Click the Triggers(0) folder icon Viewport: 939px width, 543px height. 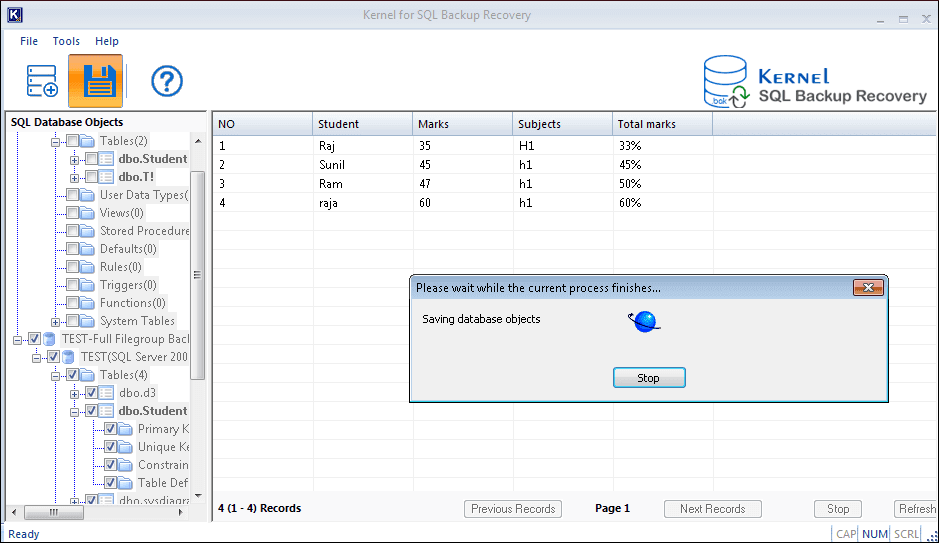click(x=87, y=285)
